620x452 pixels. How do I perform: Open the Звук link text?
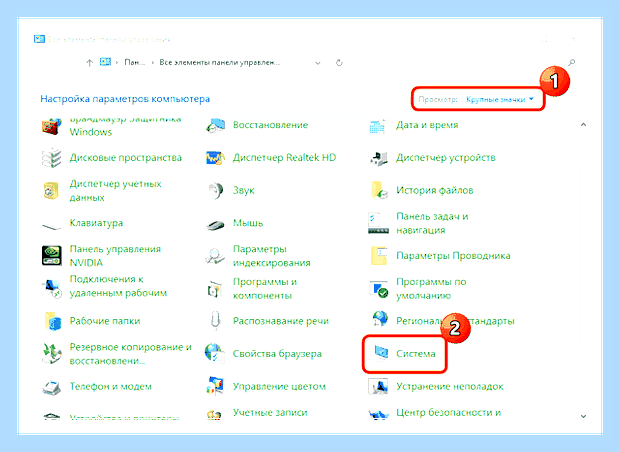tap(244, 191)
